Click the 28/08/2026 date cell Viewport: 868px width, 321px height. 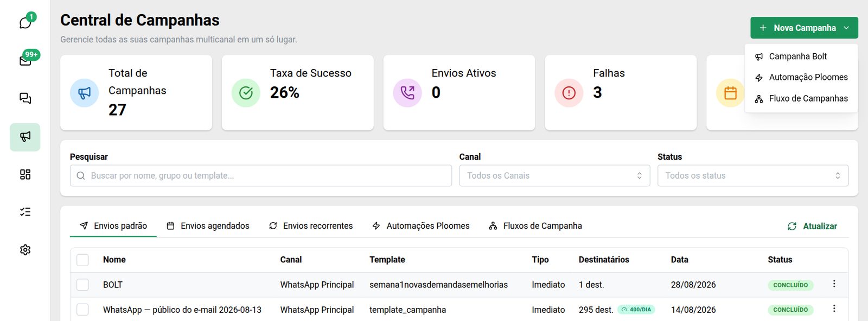pos(693,285)
